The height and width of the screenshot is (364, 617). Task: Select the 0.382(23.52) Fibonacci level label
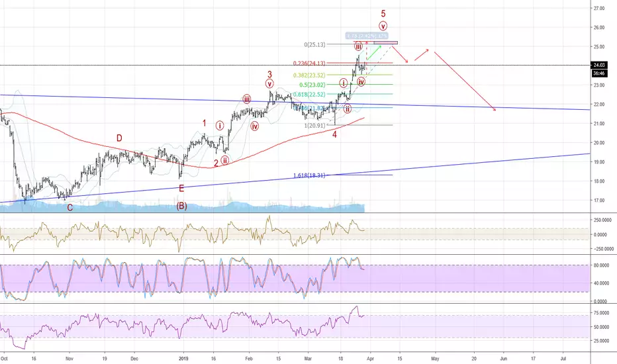point(309,75)
